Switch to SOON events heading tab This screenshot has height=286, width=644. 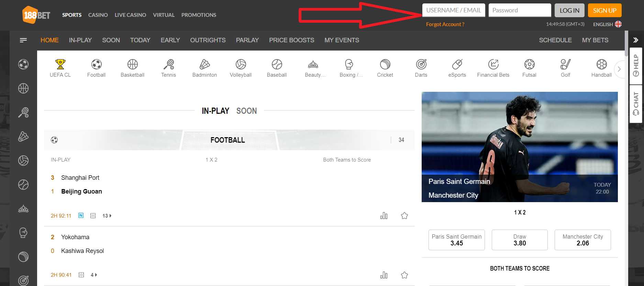pyautogui.click(x=246, y=111)
